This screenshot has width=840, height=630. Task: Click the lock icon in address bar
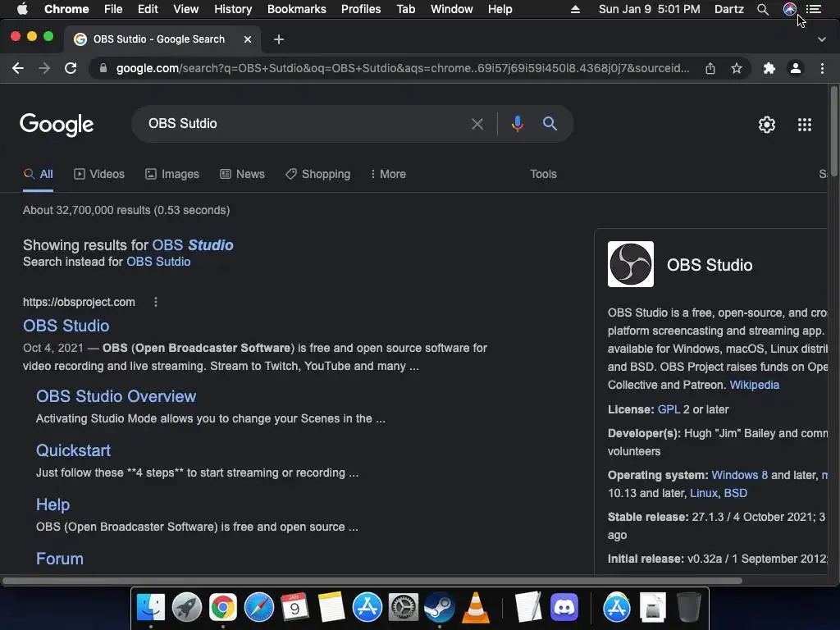103,69
